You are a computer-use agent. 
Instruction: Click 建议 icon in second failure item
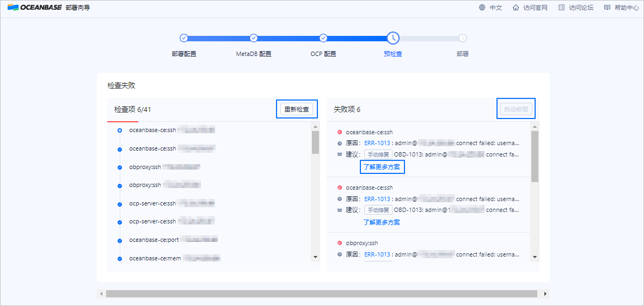tap(340, 210)
